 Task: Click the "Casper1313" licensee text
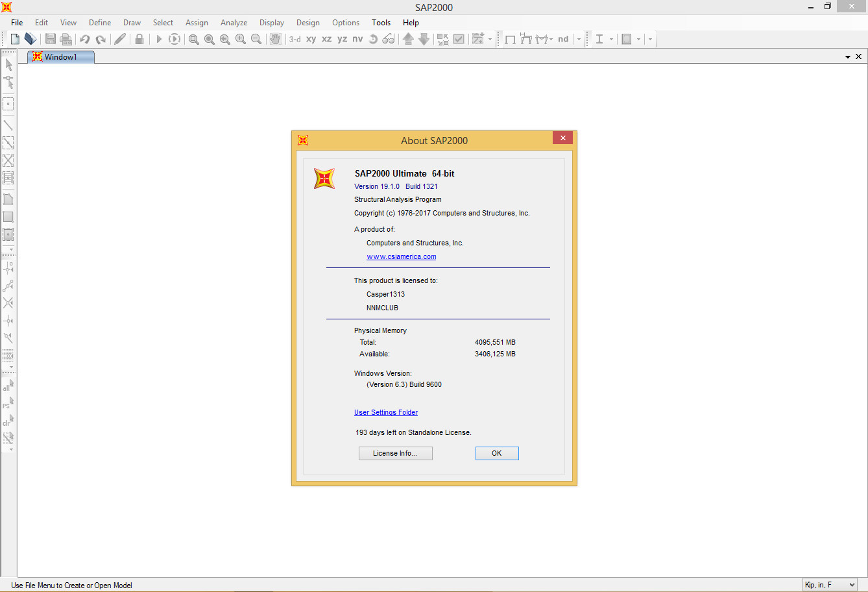click(385, 294)
